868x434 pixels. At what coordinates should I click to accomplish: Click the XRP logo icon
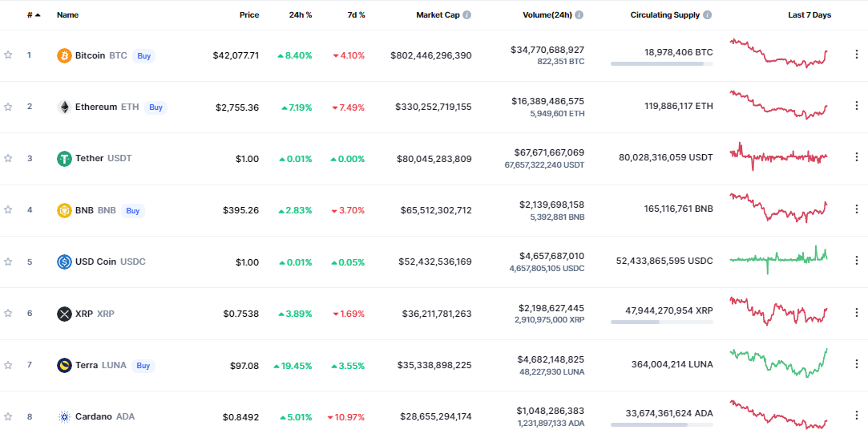[64, 314]
